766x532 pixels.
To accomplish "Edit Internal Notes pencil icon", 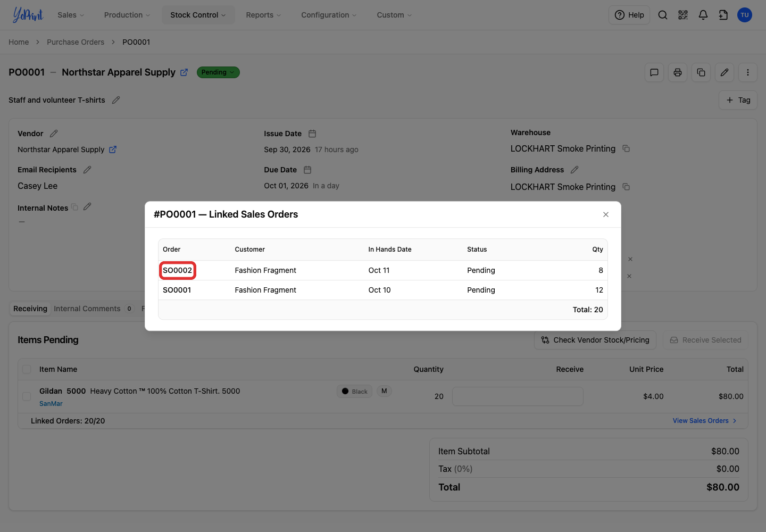I will click(x=87, y=206).
